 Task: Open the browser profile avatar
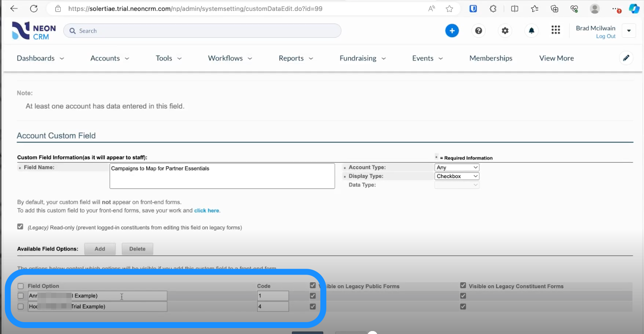coord(595,8)
